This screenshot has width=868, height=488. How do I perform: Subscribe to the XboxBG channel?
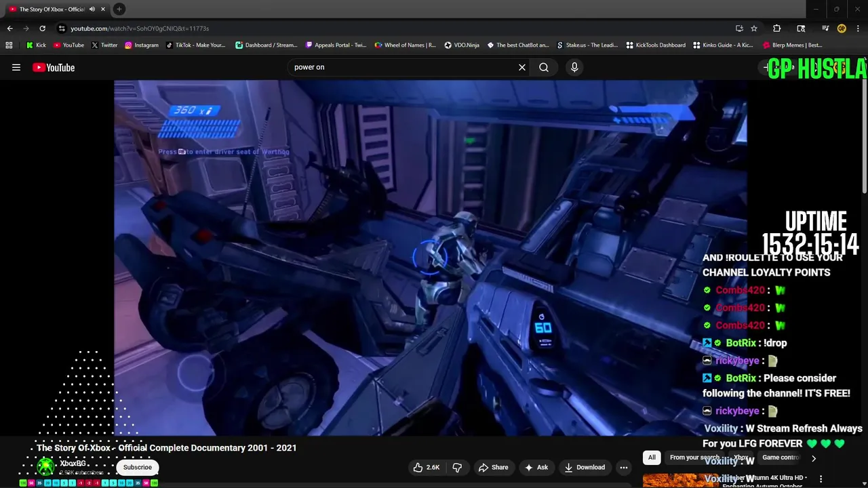pyautogui.click(x=138, y=467)
